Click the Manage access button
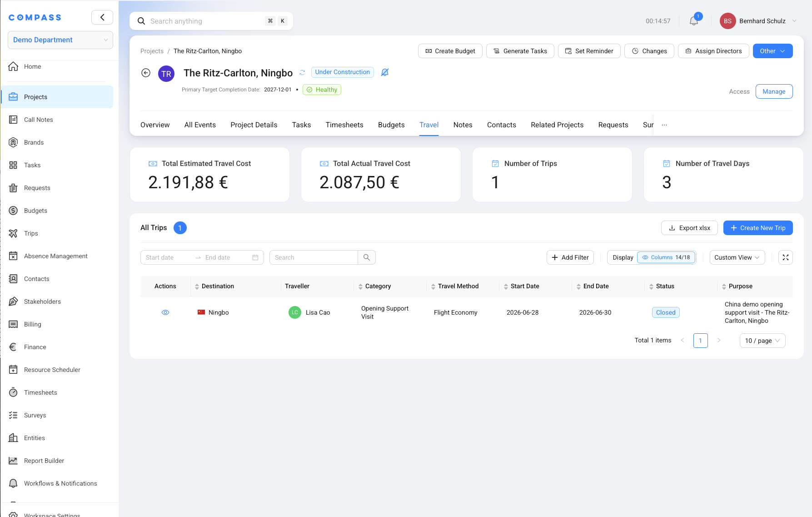Screen dimensions: 812x517 (774, 91)
